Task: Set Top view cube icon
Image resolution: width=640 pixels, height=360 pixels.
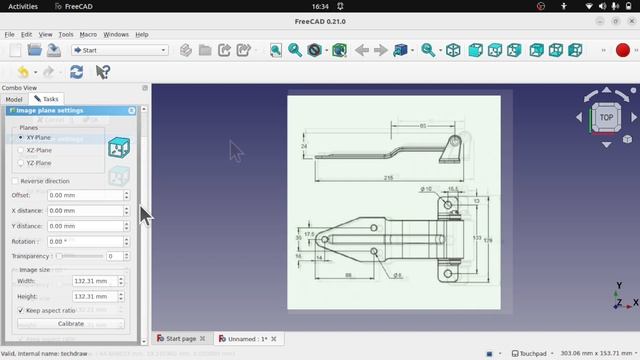Action: tap(495, 50)
